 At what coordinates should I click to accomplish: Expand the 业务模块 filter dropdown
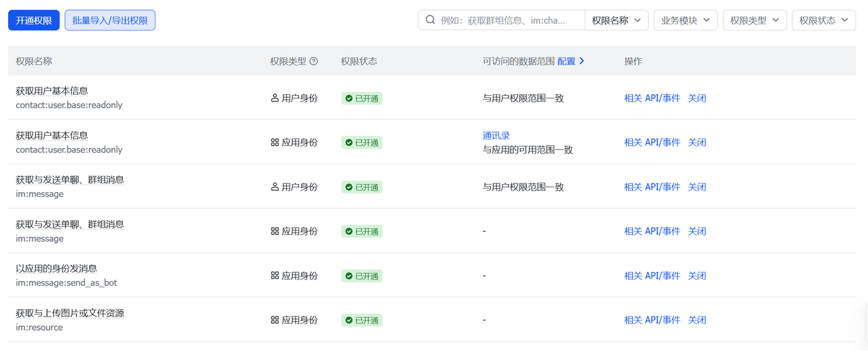685,20
